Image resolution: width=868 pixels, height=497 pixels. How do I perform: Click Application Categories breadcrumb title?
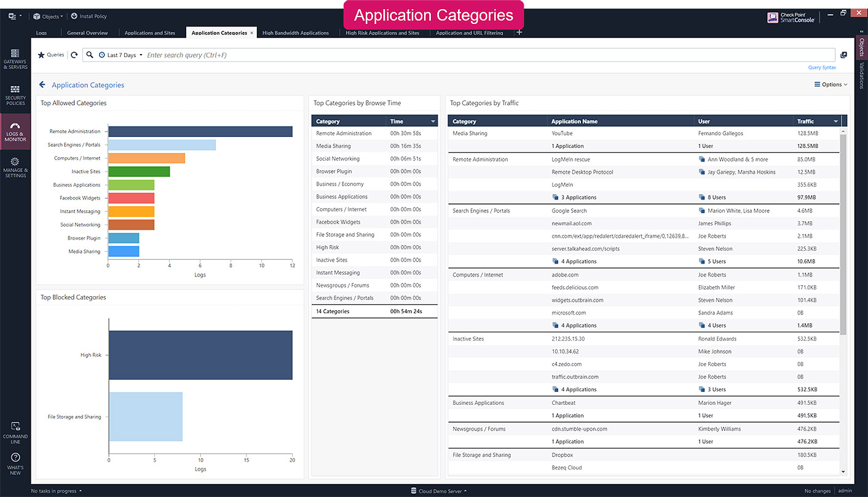pyautogui.click(x=88, y=85)
